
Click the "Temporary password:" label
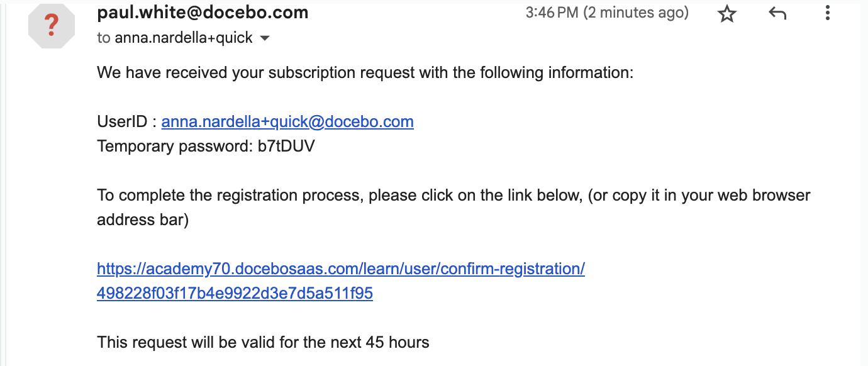(x=175, y=147)
